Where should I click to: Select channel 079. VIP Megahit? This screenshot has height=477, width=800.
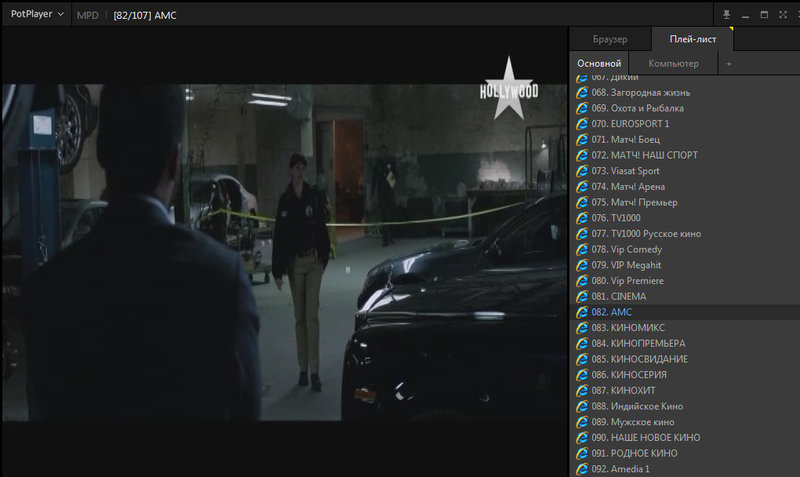pos(685,265)
